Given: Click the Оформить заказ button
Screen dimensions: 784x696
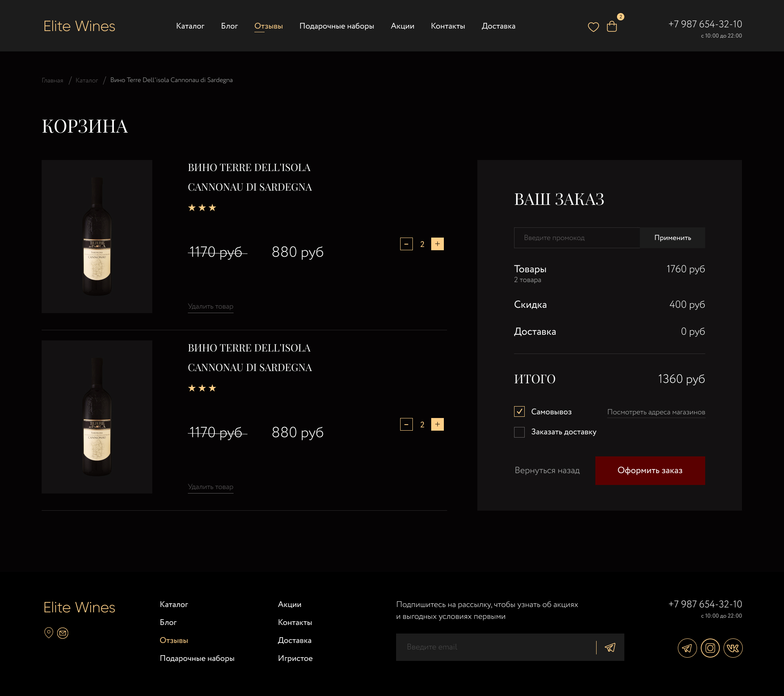Looking at the screenshot, I should pyautogui.click(x=650, y=470).
